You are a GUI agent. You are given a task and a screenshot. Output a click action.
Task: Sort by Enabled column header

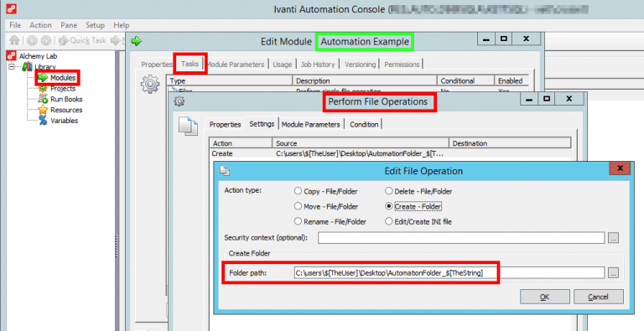(512, 81)
